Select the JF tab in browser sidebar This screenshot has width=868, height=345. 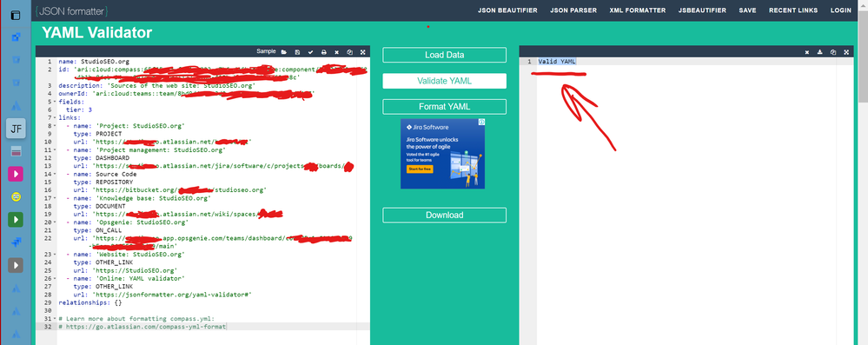coord(16,129)
